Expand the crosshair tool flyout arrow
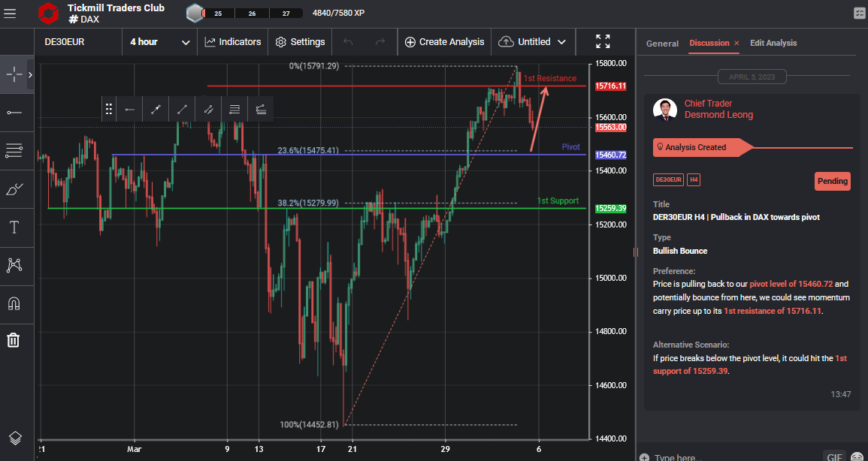This screenshot has width=868, height=461. [x=30, y=74]
